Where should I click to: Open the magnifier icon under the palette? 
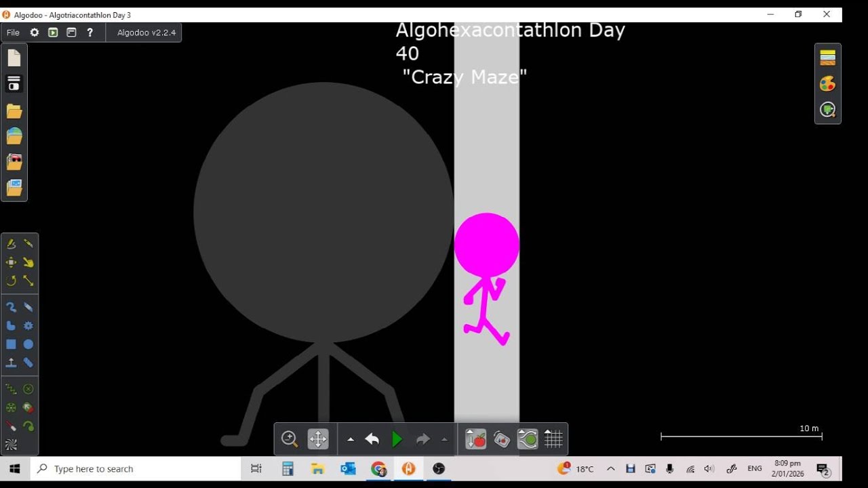coord(828,110)
